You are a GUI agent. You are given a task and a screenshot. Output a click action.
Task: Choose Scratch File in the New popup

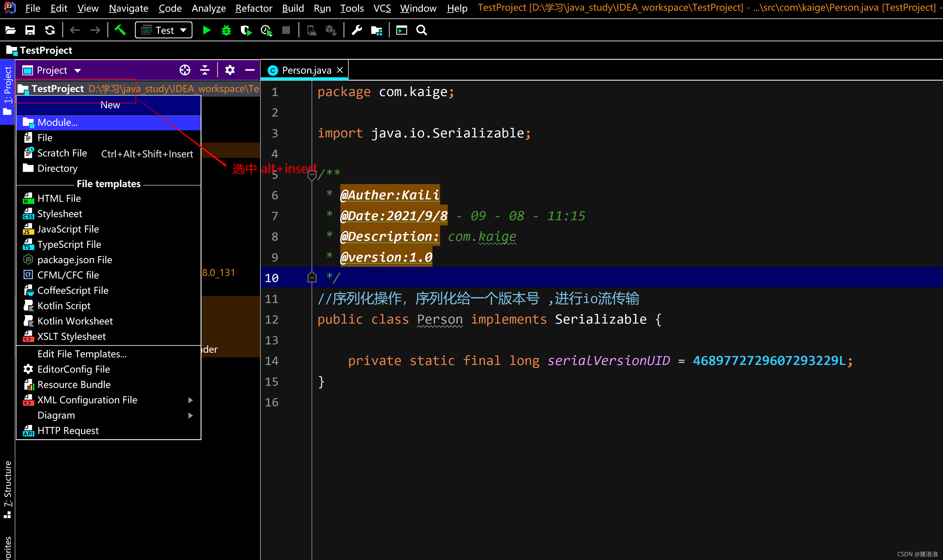click(109, 153)
